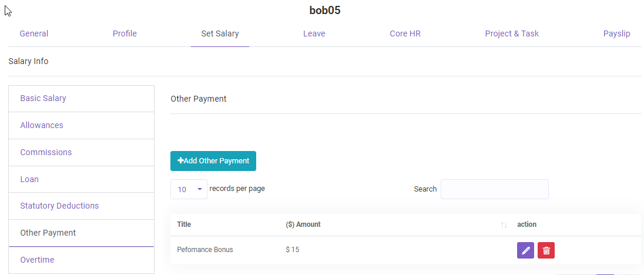Select Other Payment in the sidebar
The height and width of the screenshot is (275, 644).
(x=48, y=233)
